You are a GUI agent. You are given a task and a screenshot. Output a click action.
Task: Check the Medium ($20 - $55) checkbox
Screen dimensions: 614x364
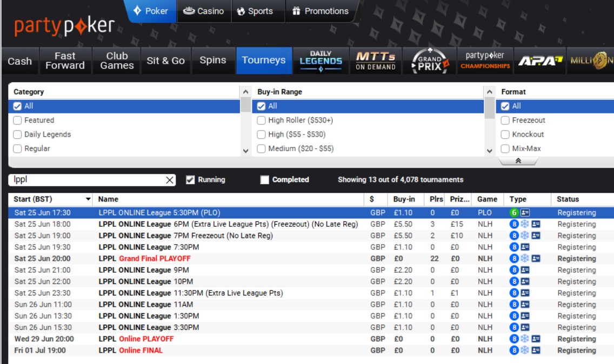[x=261, y=149]
